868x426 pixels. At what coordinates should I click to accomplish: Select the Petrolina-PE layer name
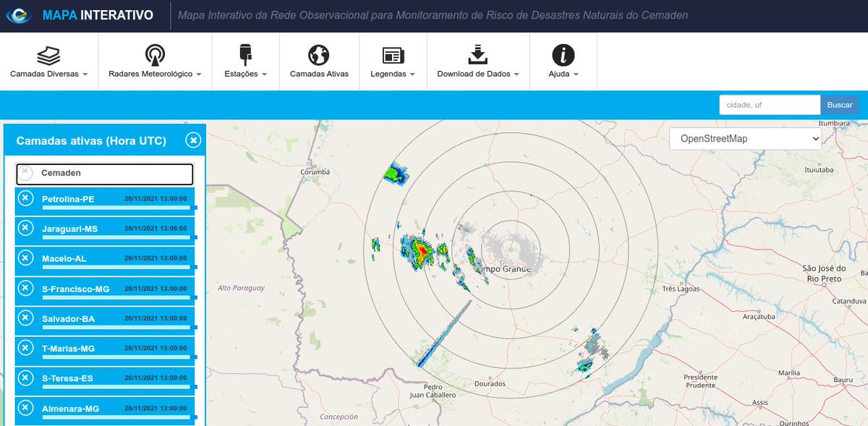pos(68,199)
